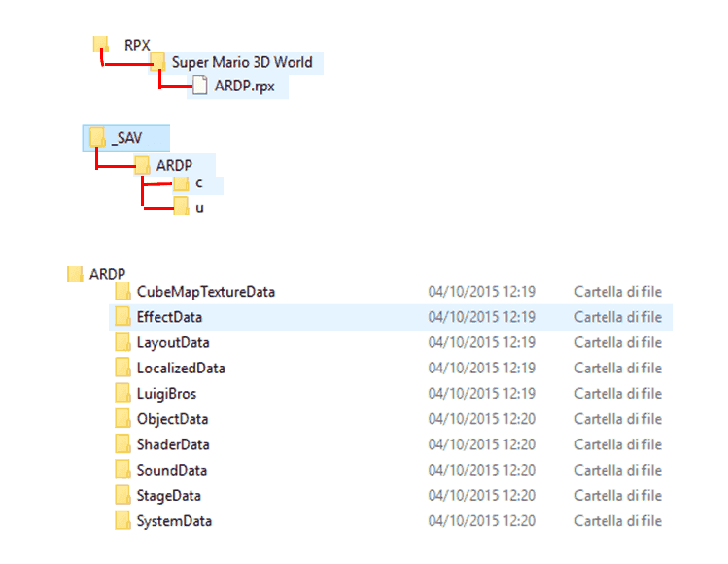This screenshot has width=728, height=564.
Task: Click the Super Mario 3D World folder icon
Action: (x=157, y=61)
